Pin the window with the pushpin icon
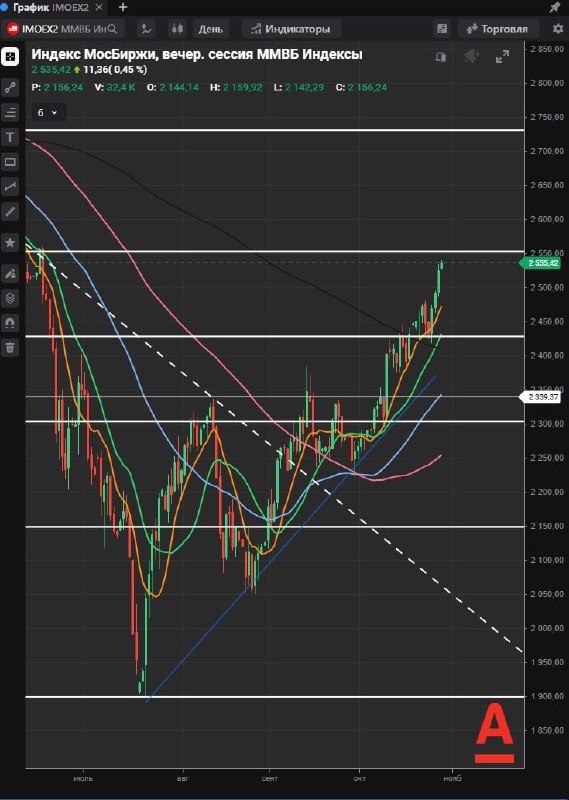 555,7
